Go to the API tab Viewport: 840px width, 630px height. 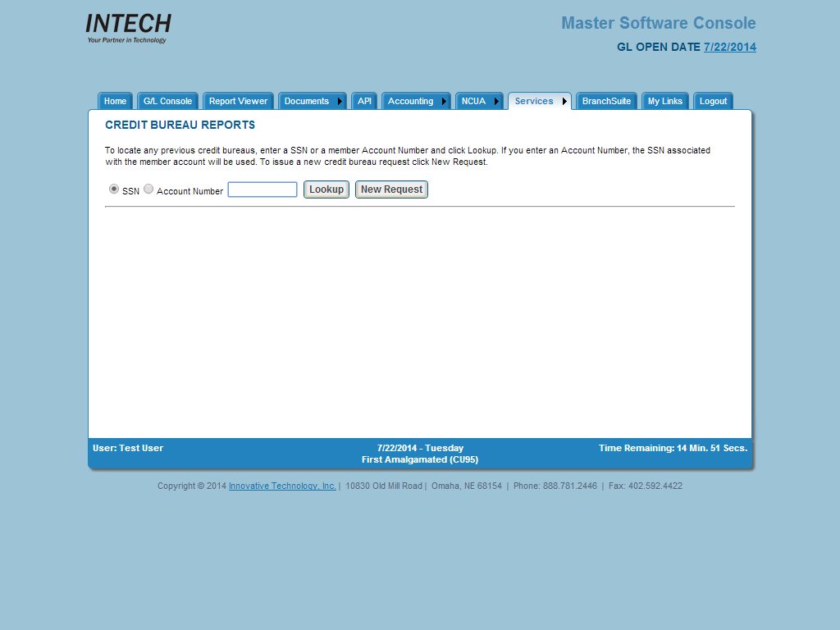pos(364,102)
